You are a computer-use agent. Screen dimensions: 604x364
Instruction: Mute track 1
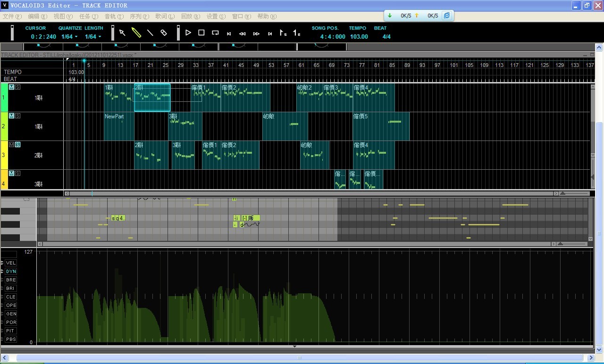[x=11, y=87]
